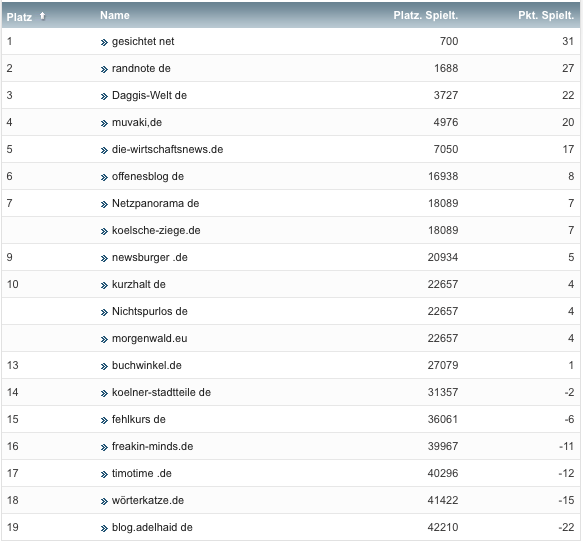Select the value 42210 in blog.adelhaid row
Viewport: 583px width, 543px height.
click(x=443, y=527)
